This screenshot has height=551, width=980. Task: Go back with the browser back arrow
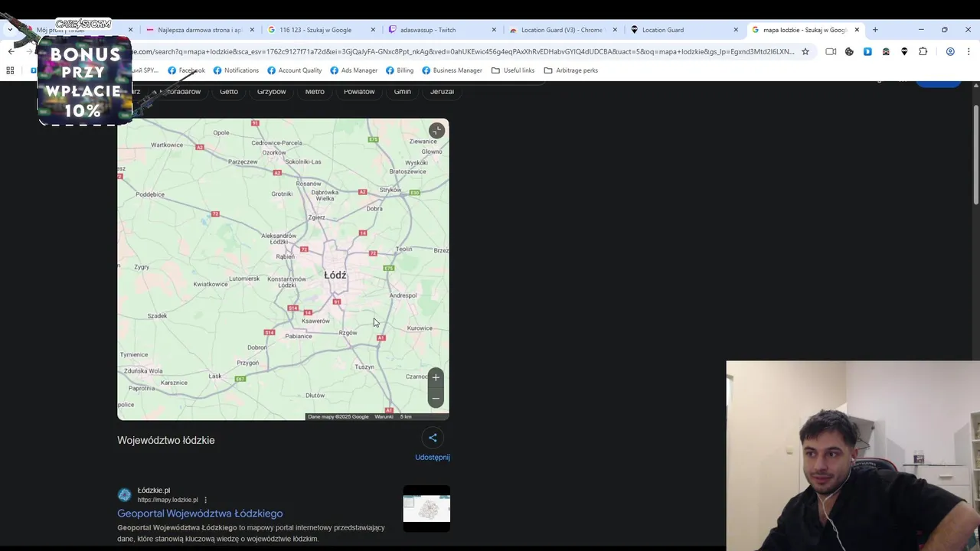pyautogui.click(x=11, y=51)
